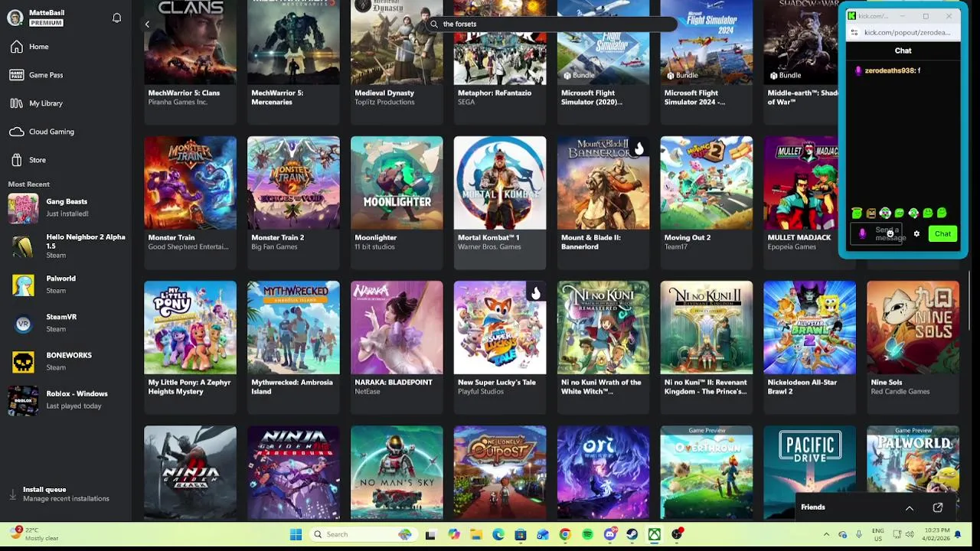The width and height of the screenshot is (980, 551).
Task: Go back using the arrow button
Action: tap(147, 24)
